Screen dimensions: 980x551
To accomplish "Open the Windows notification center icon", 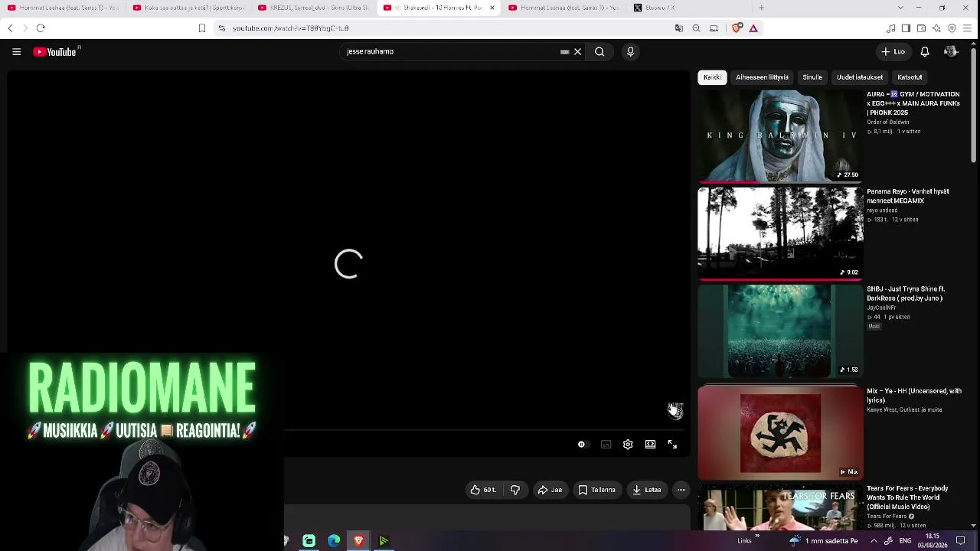I will click(961, 541).
